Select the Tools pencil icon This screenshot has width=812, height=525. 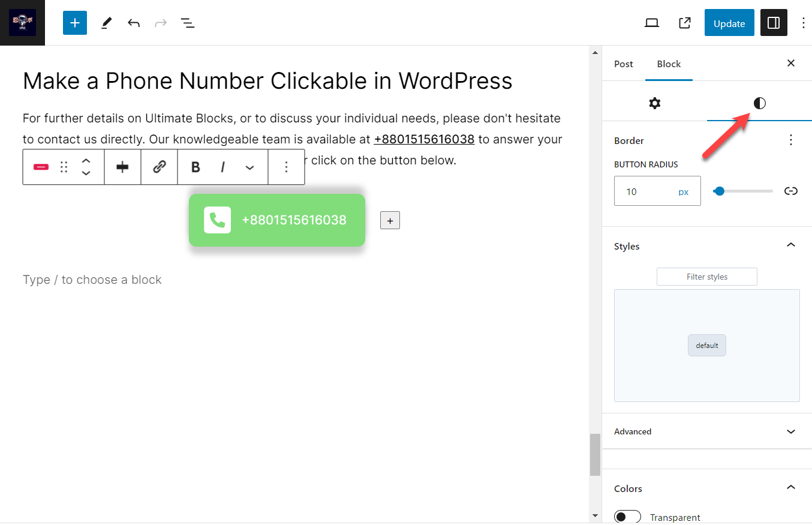(x=106, y=23)
